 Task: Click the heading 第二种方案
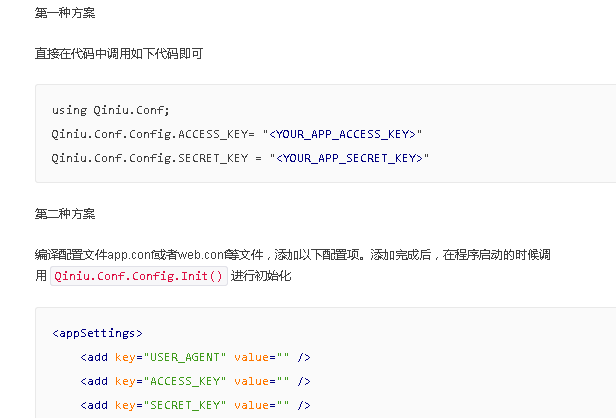pyautogui.click(x=65, y=214)
